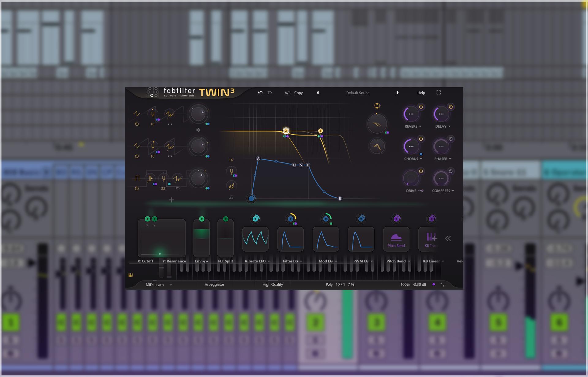Click oscillator 3 pulse width knob
The height and width of the screenshot is (377, 588).
pyautogui.click(x=150, y=178)
